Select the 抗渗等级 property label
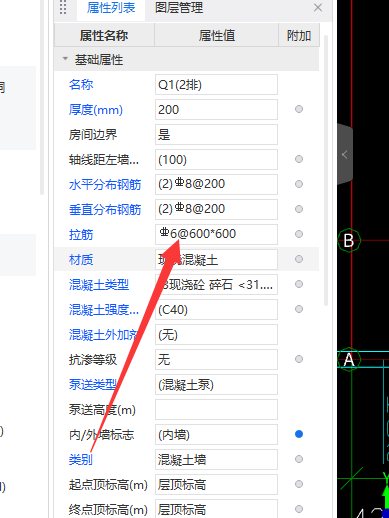The height and width of the screenshot is (518, 389). pos(93,359)
